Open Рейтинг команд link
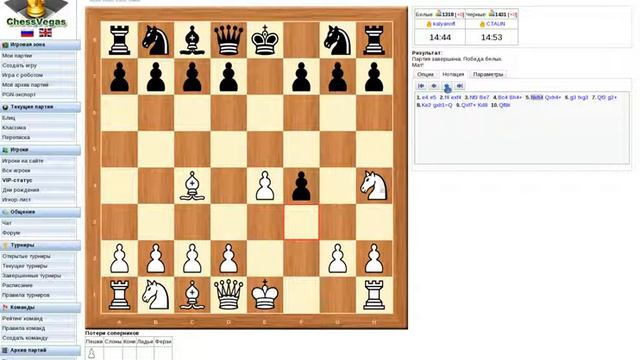 [x=22, y=318]
